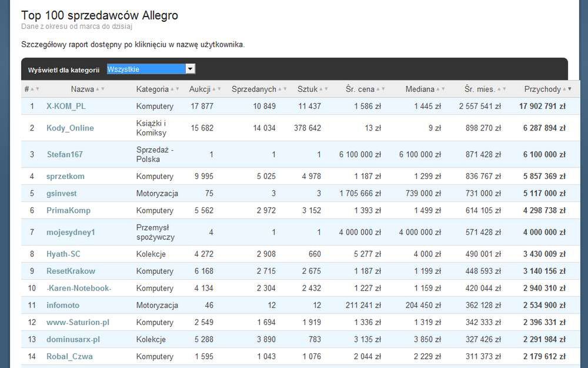Sort table by the Kategoria header label
This screenshot has width=588, height=368.
[x=152, y=89]
